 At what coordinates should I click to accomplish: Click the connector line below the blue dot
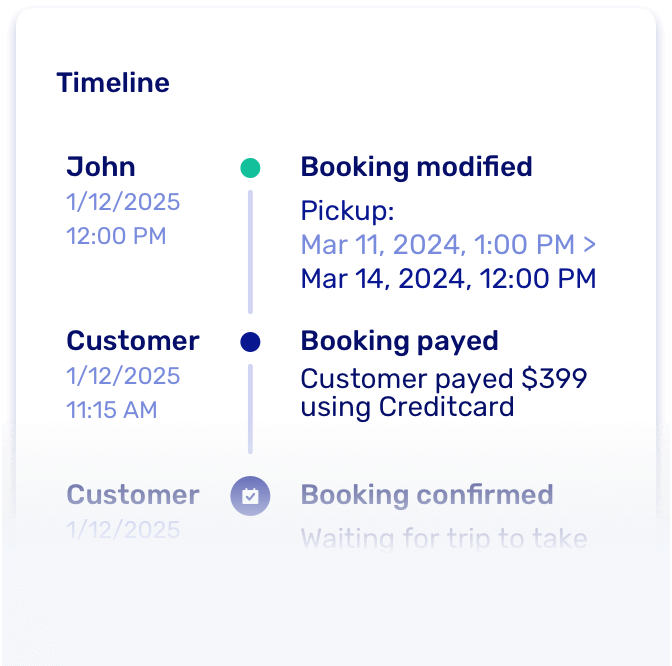point(250,408)
